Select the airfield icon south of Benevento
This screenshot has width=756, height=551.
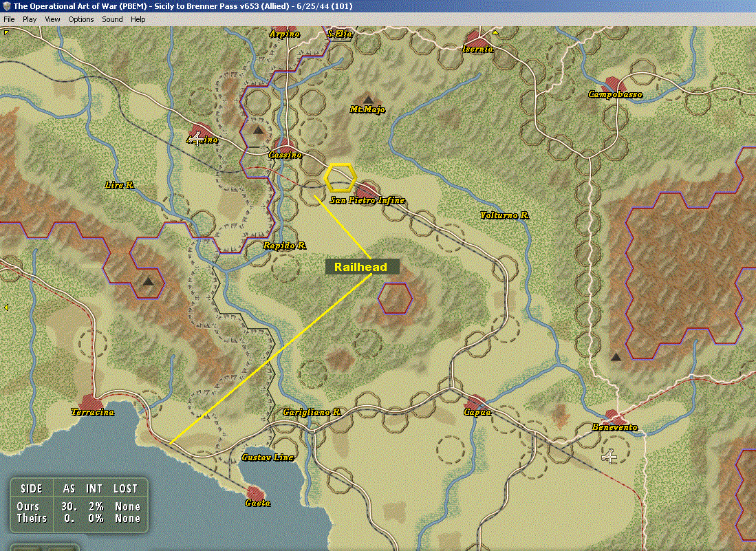[x=610, y=456]
